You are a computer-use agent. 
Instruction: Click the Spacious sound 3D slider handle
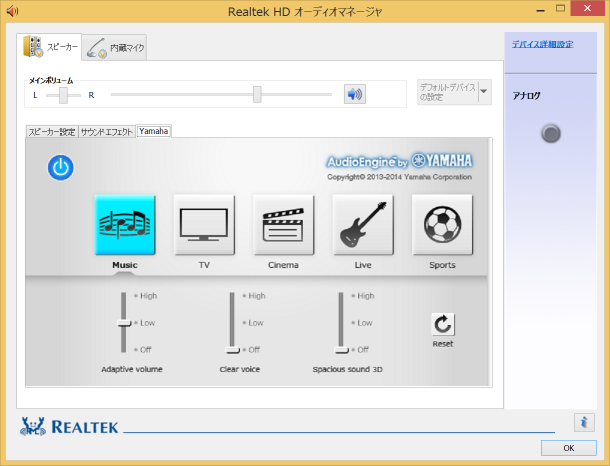(341, 350)
